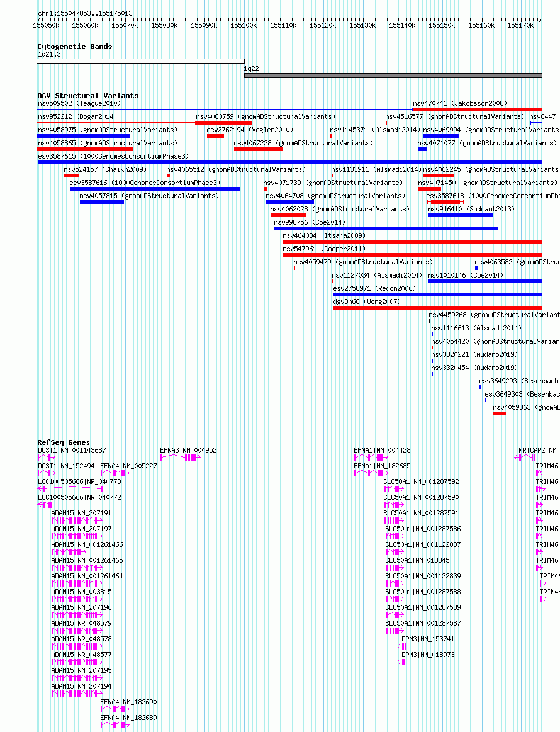Click the nsv1145371 (Alsmadi2014) label

point(375,129)
